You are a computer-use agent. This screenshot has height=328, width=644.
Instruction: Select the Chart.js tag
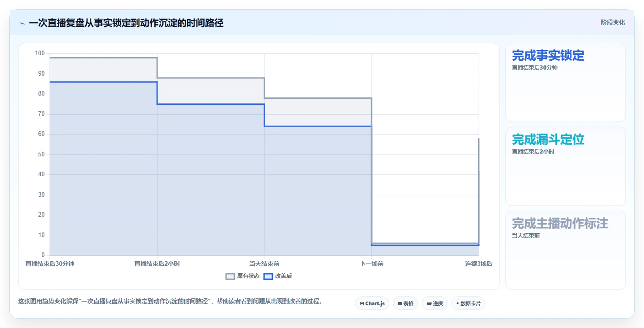coord(372,303)
